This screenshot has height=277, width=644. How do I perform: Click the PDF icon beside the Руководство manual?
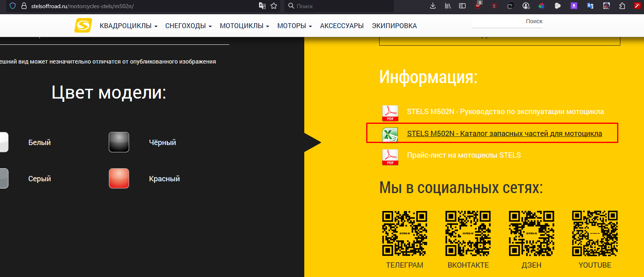tap(390, 113)
